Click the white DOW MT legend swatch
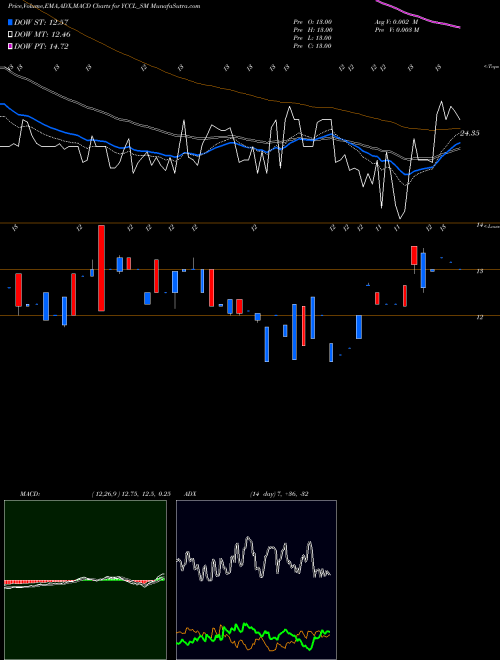The image size is (500, 660). [10, 34]
